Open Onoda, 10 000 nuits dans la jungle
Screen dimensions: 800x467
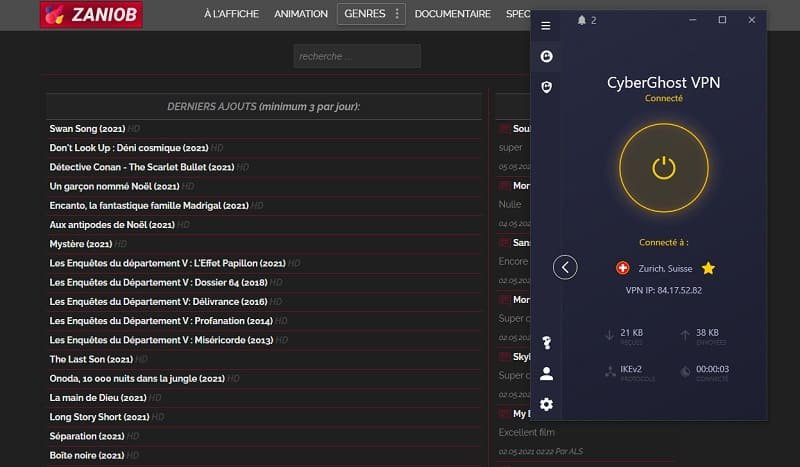[137, 379]
